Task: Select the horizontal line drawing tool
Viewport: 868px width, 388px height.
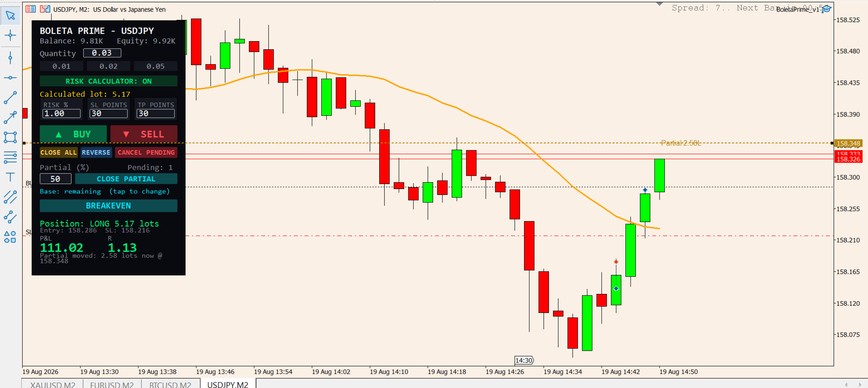Action: pyautogui.click(x=10, y=78)
